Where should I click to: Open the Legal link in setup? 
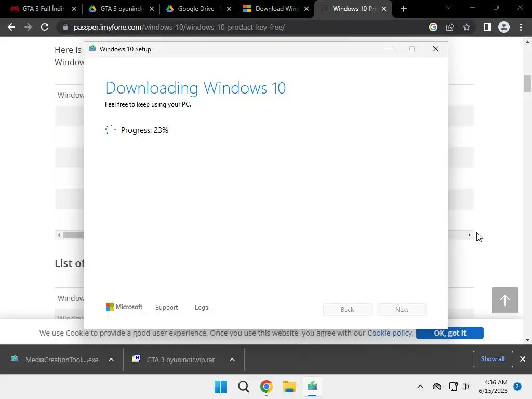pos(202,308)
